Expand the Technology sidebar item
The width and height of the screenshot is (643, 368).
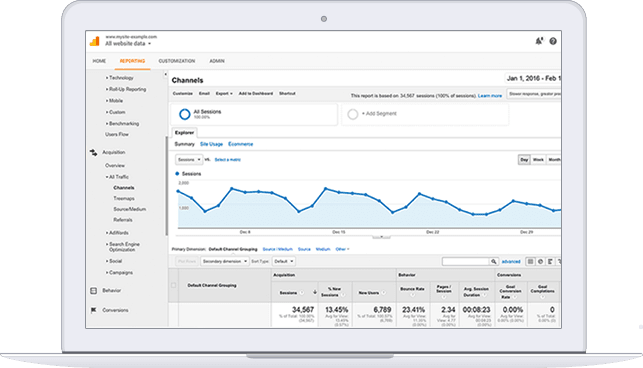119,78
